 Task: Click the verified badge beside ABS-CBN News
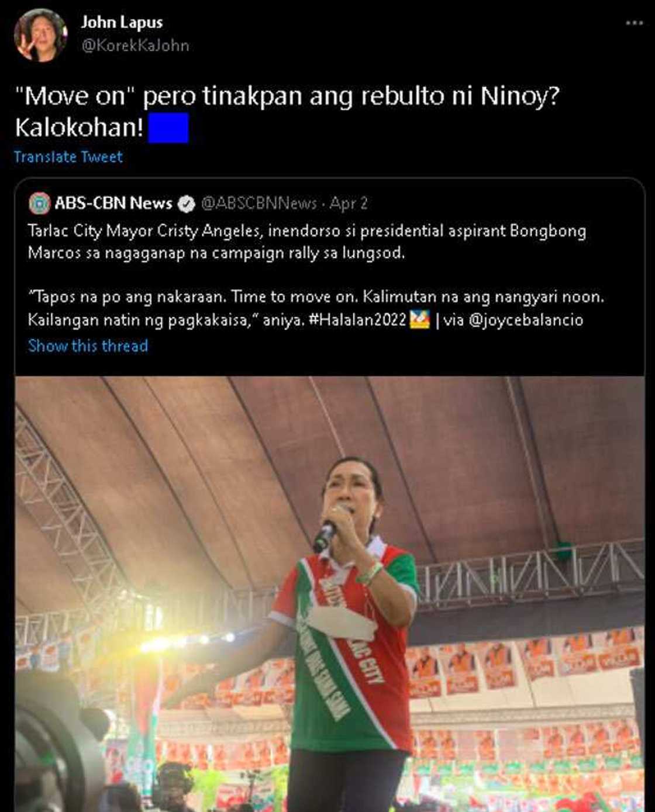[x=187, y=203]
